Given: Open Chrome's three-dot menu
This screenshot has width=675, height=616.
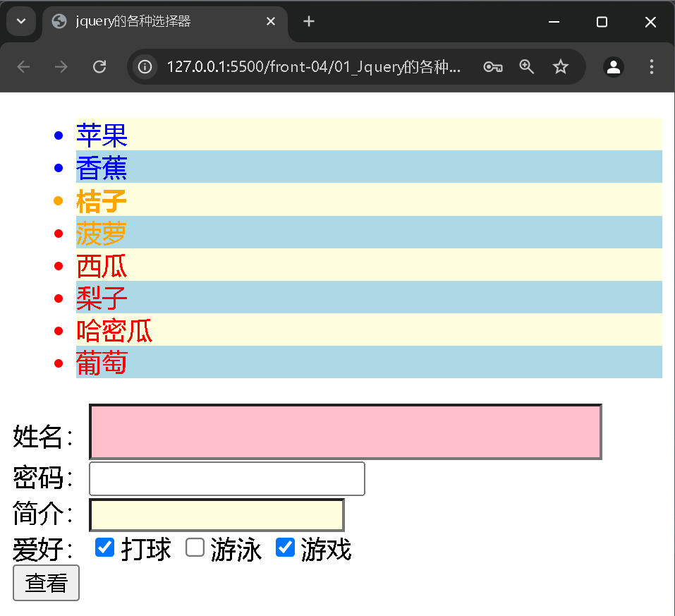Looking at the screenshot, I should tap(651, 67).
